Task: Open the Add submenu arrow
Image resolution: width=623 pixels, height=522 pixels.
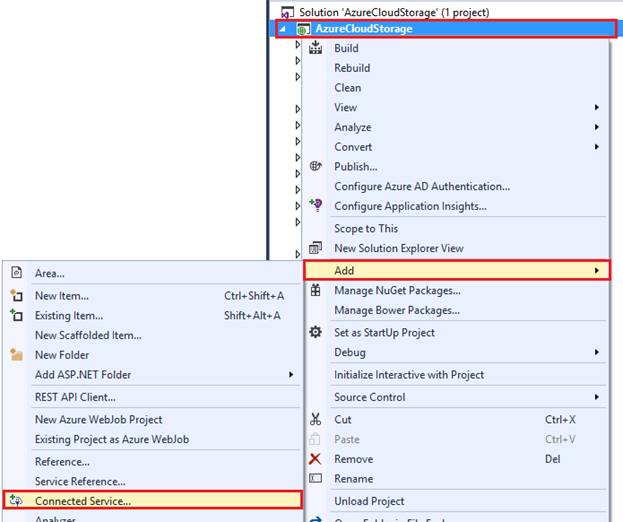Action: [x=596, y=271]
